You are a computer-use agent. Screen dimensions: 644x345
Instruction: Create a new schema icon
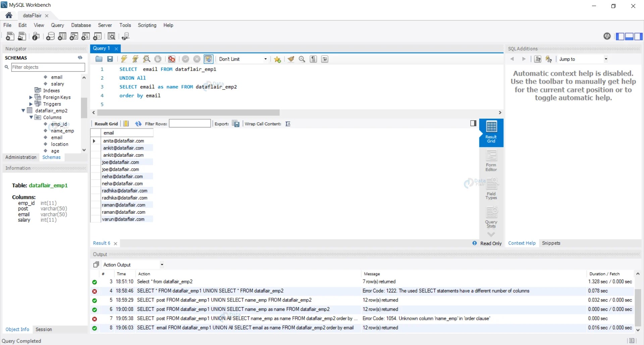[50, 36]
